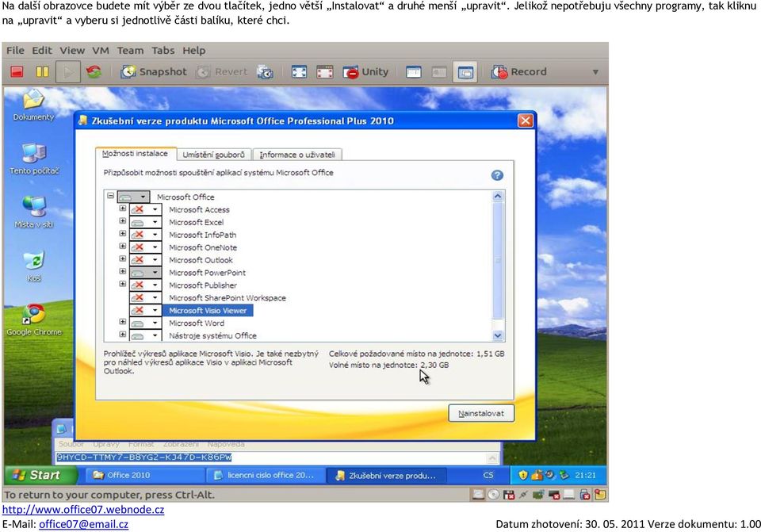Open the toolbar overflow arrow after Record
761x532 pixels.
click(595, 72)
